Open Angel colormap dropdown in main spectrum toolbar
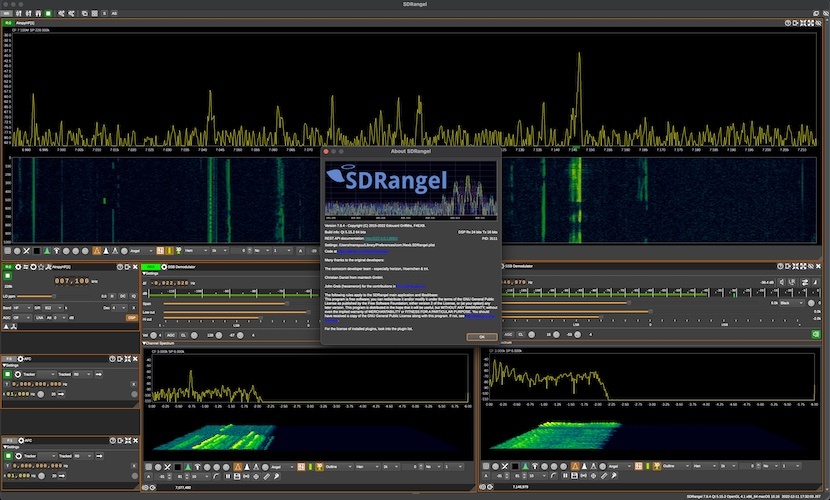This screenshot has width=830, height=500. [141, 251]
